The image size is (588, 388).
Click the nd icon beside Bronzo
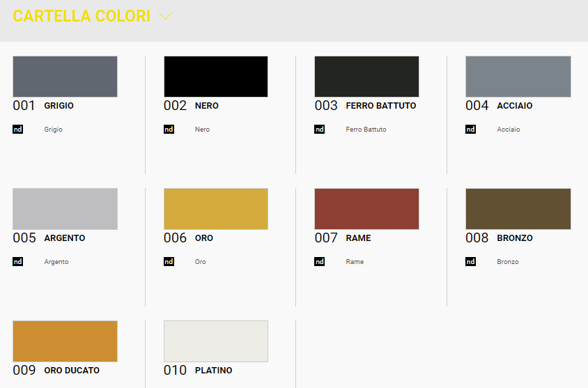click(x=470, y=262)
